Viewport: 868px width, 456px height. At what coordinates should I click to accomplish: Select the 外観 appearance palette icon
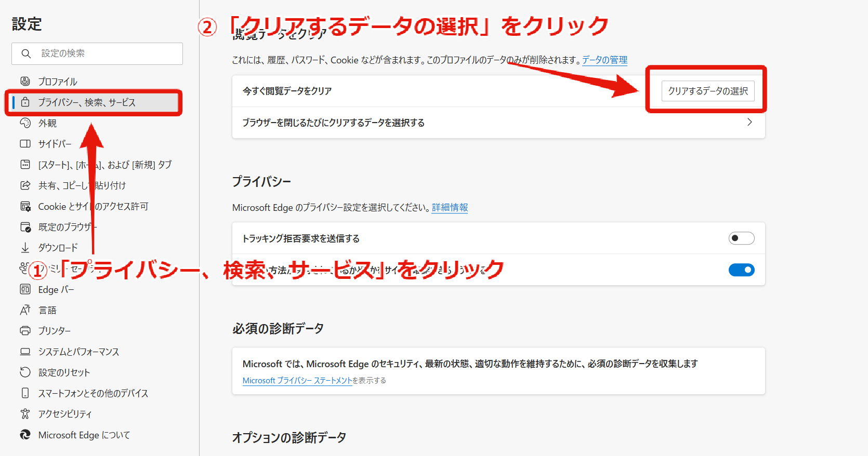[25, 123]
